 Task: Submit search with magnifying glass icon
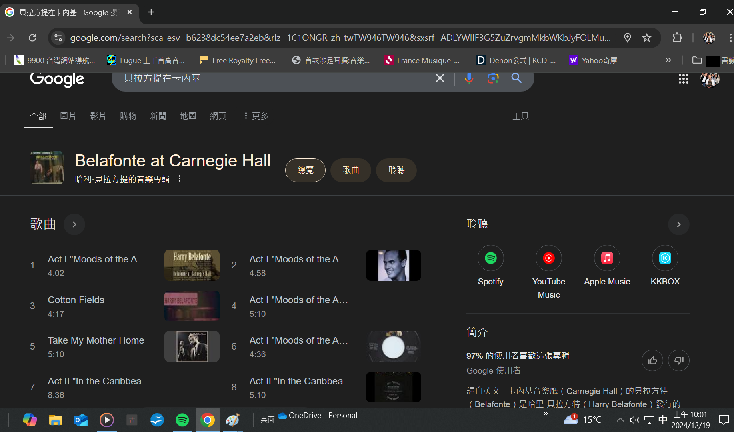516,78
